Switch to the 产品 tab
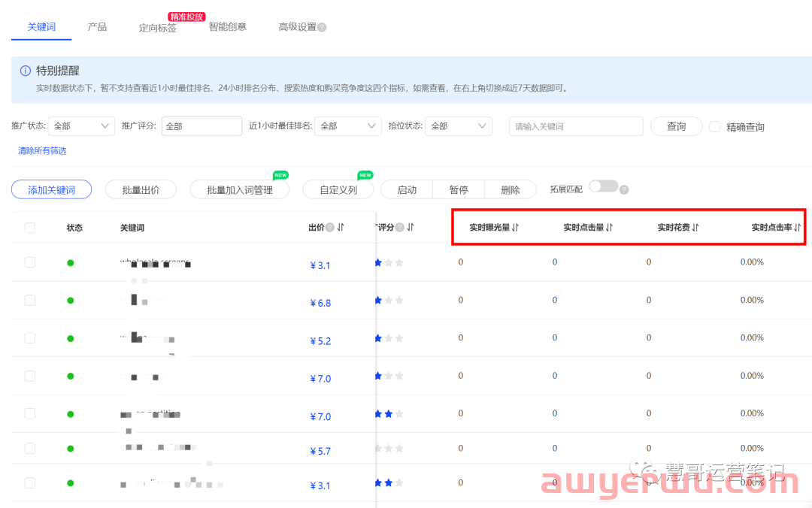The width and height of the screenshot is (812, 508). [x=97, y=26]
